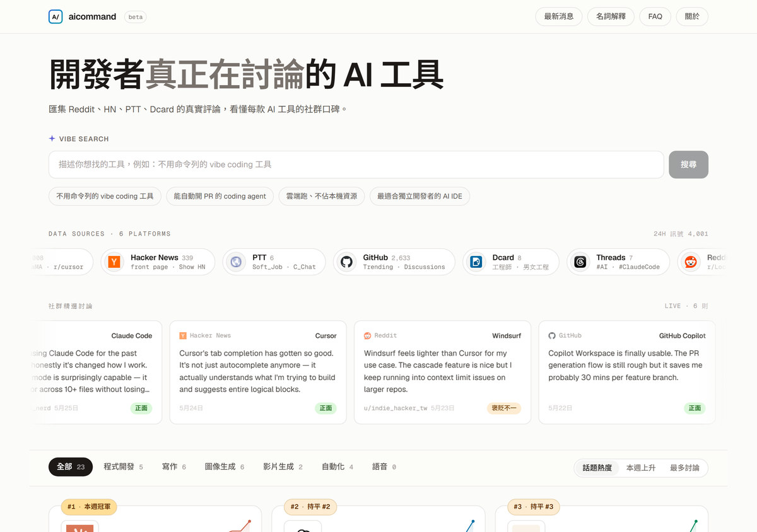Click the #3 · 持平 #3 badge
This screenshot has height=532, width=757.
[x=534, y=506]
